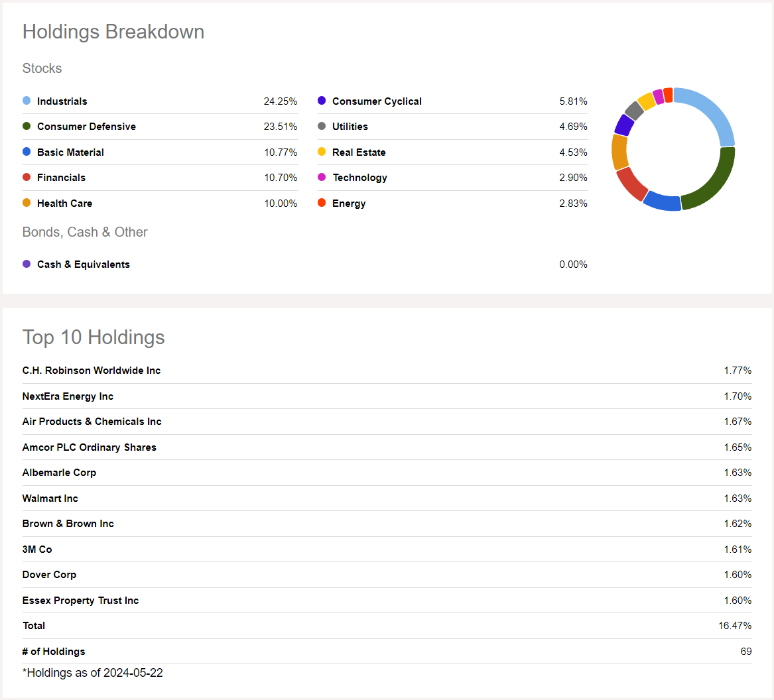The width and height of the screenshot is (774, 700).
Task: Click the 1.70% NextEra Energy weight
Action: click(738, 396)
